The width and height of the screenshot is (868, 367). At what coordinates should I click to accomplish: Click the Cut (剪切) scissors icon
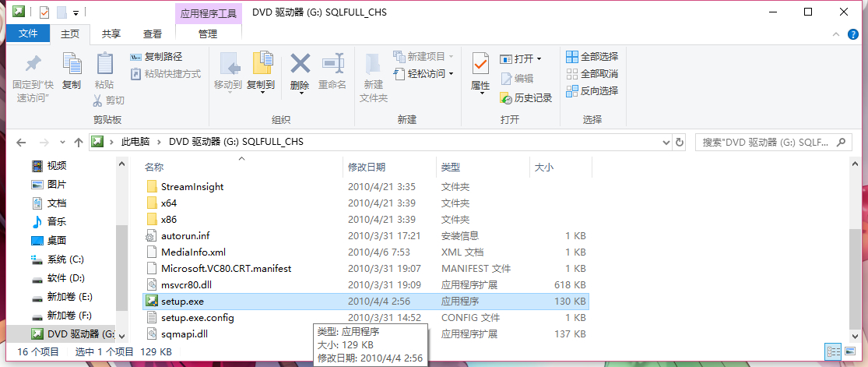pyautogui.click(x=97, y=101)
